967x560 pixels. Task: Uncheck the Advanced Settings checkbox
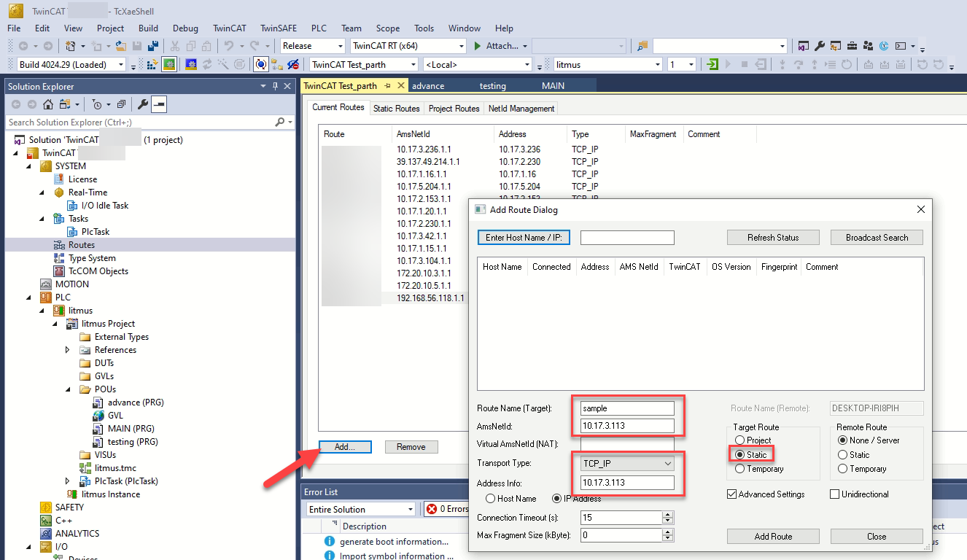click(x=732, y=494)
